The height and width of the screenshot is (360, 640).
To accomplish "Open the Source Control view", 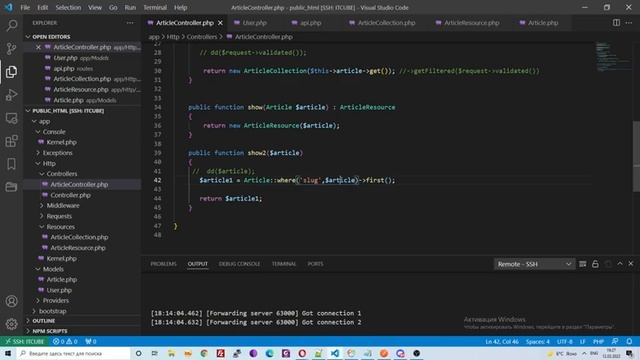I will point(11,49).
